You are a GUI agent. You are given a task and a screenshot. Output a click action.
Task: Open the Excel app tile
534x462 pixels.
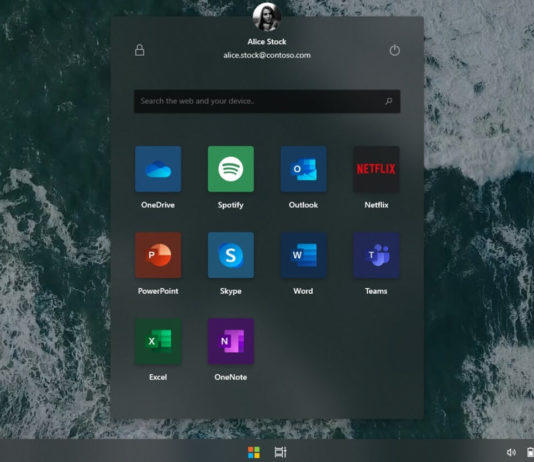click(x=158, y=341)
